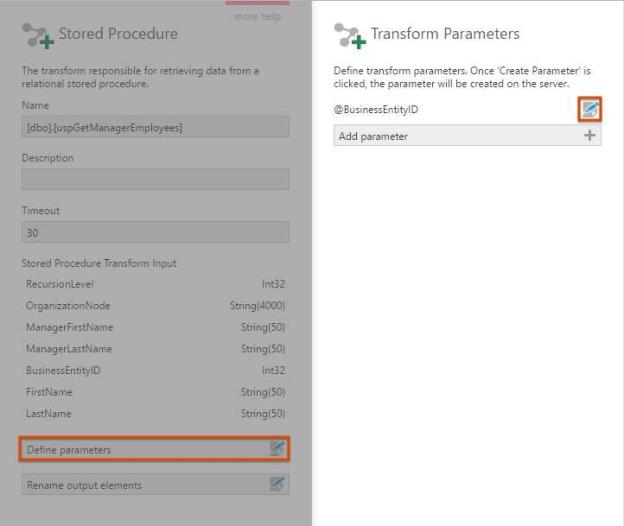Select the ManagerLastName input row
624x526 pixels.
click(x=155, y=349)
